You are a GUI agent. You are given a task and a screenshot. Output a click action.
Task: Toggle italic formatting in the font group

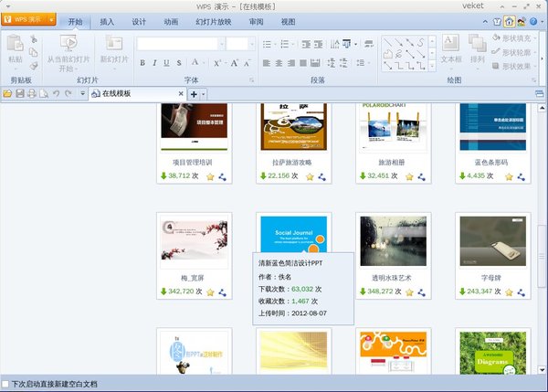[x=155, y=63]
